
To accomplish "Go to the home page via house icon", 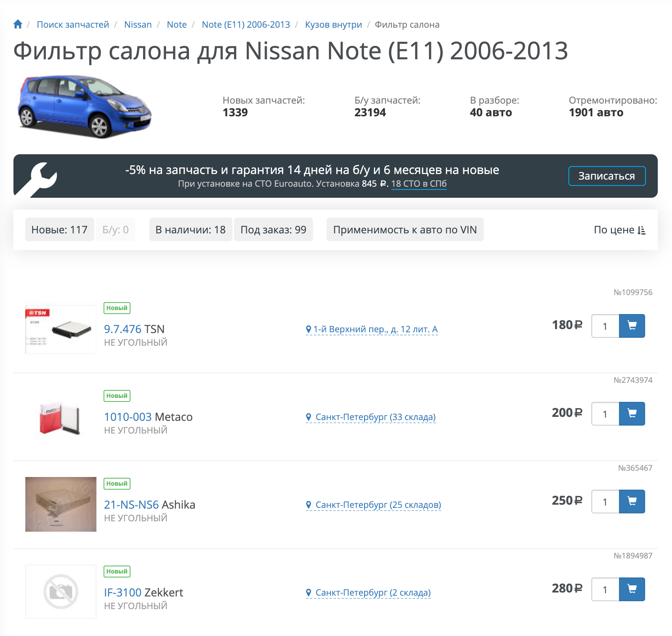I will pos(18,25).
